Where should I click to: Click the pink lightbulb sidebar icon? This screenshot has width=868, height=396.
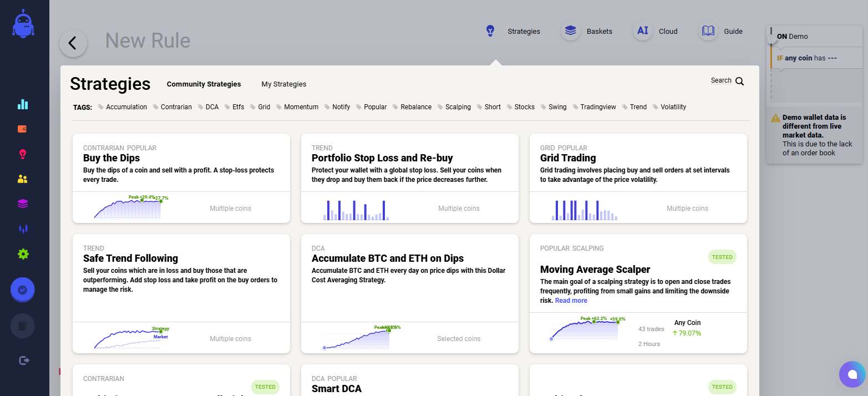coord(23,154)
